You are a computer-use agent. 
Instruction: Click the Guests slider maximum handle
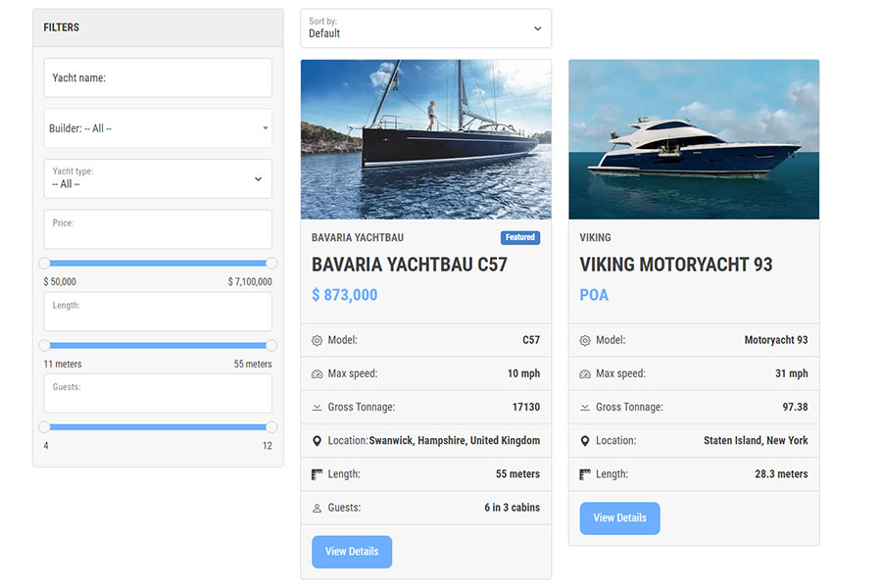point(271,427)
